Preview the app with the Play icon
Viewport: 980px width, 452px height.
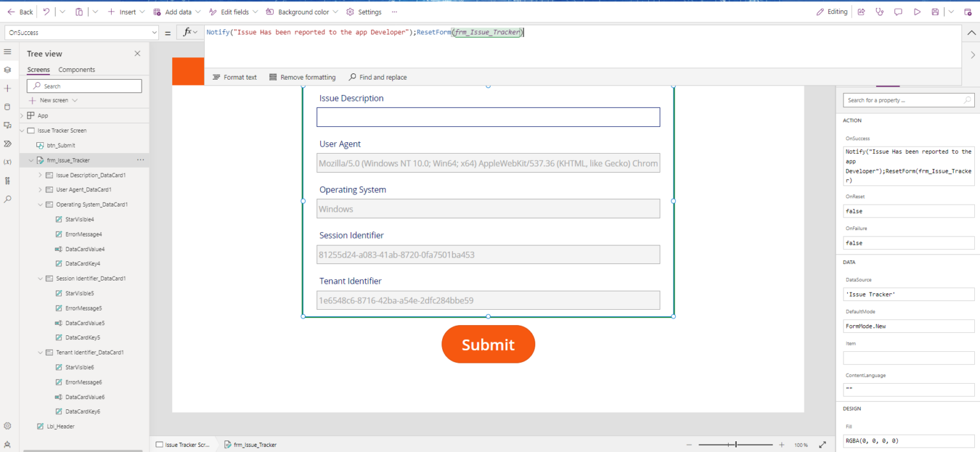click(x=917, y=11)
